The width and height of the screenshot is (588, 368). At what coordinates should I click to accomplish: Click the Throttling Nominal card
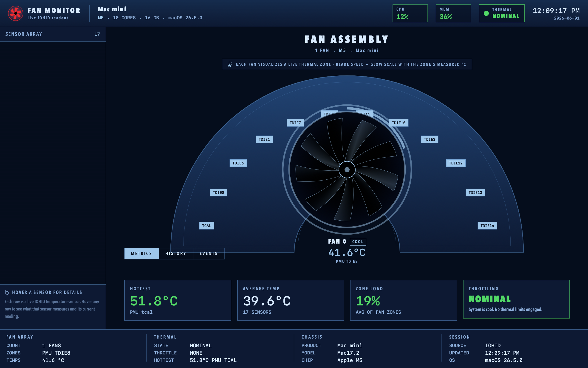[x=516, y=299]
